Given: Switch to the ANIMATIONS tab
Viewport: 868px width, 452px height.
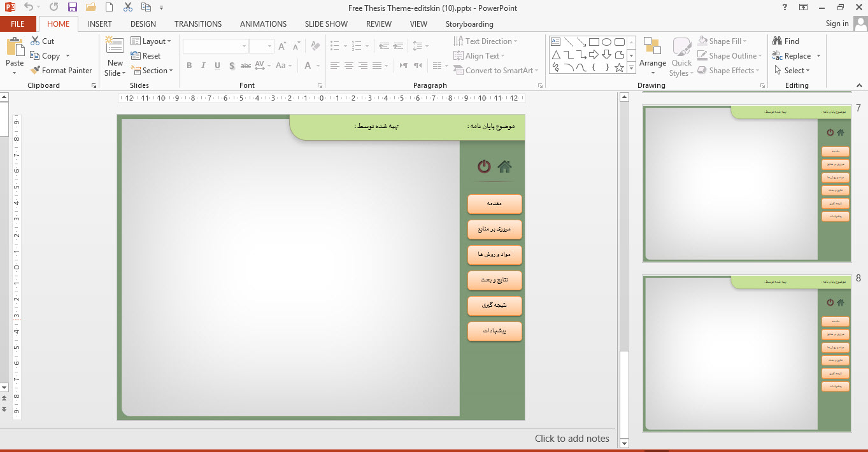Looking at the screenshot, I should point(263,24).
